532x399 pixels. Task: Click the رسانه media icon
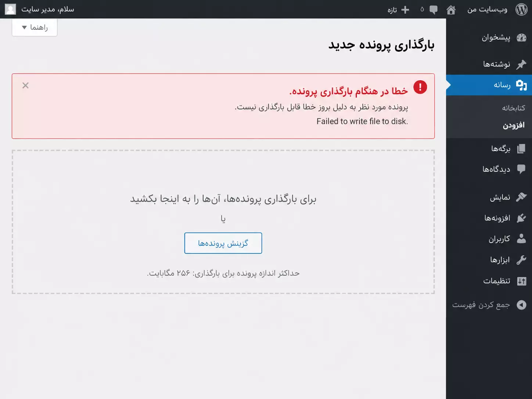(521, 85)
